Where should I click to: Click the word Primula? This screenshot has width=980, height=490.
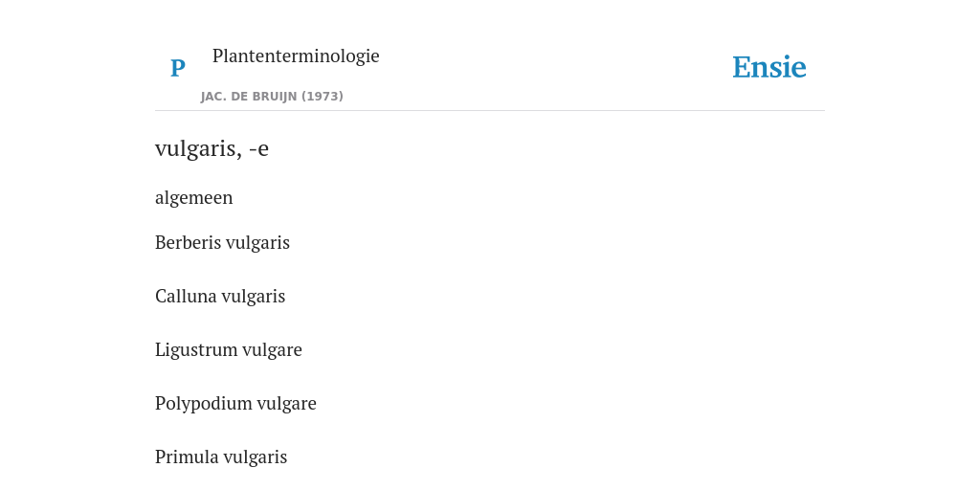[x=187, y=457]
